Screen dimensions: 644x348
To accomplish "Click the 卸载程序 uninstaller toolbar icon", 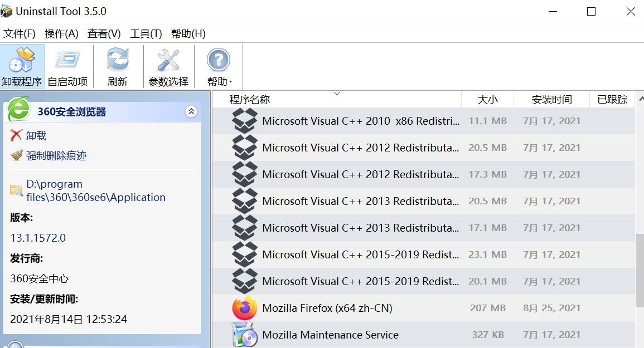I will coord(22,66).
